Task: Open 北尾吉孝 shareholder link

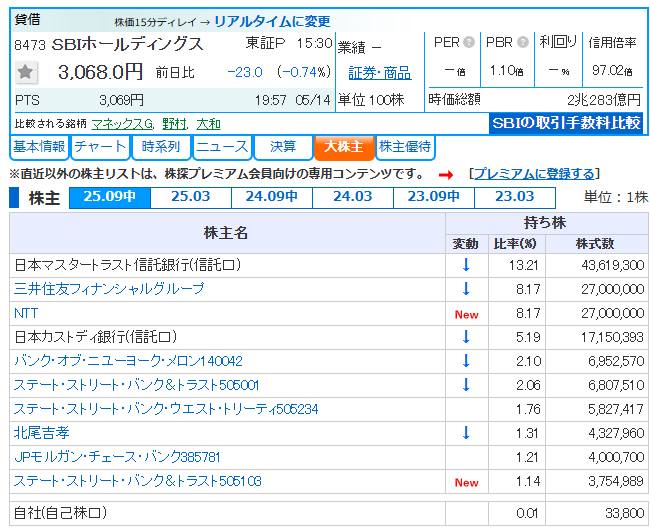Action: click(41, 433)
